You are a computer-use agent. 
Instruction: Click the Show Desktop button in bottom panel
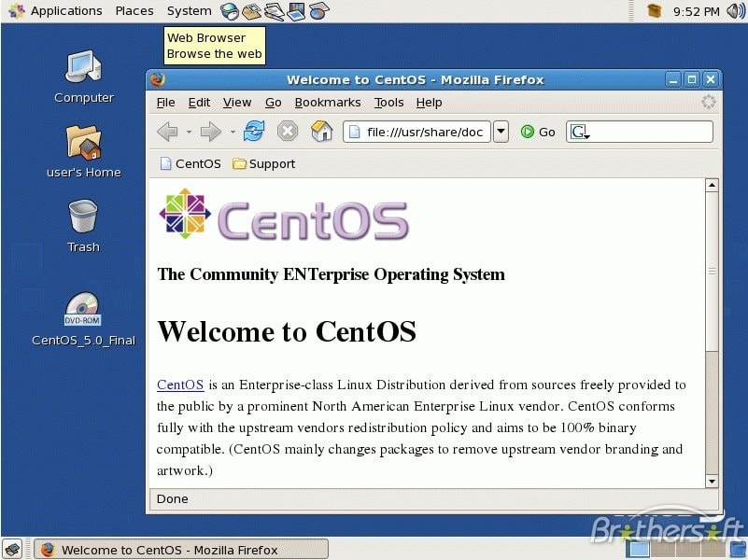pyautogui.click(x=11, y=549)
